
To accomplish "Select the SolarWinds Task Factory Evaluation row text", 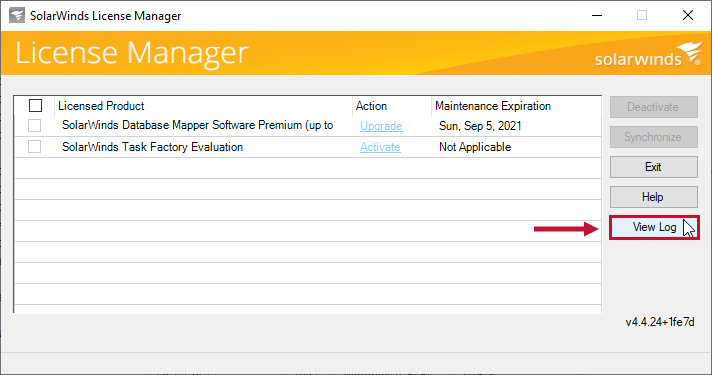I will [x=152, y=147].
